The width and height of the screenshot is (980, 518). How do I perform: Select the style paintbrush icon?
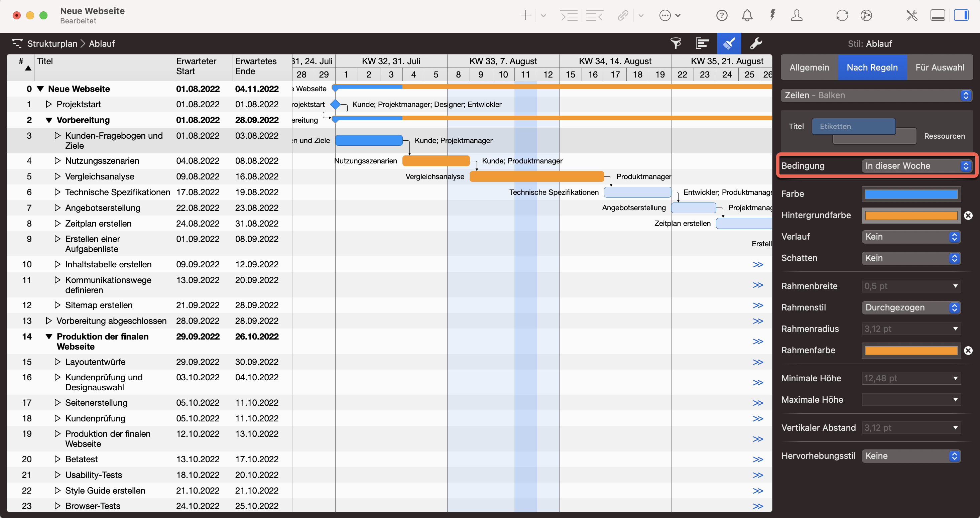click(729, 43)
